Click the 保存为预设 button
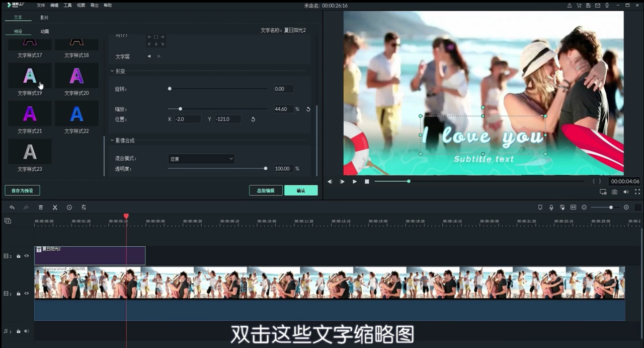 click(x=22, y=190)
